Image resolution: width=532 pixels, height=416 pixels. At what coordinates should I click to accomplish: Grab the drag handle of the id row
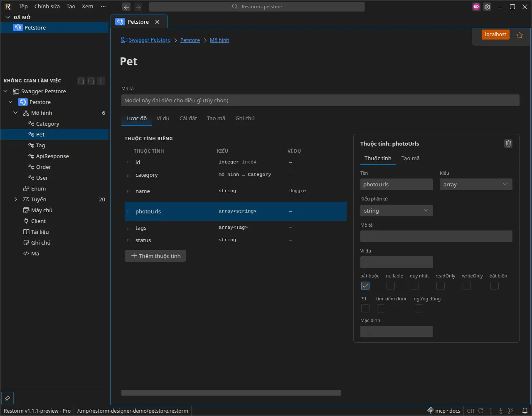(128, 163)
